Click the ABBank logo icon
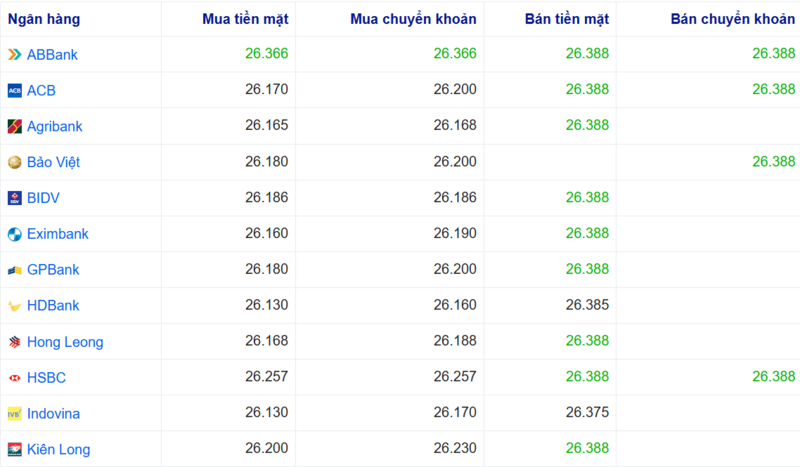This screenshot has height=467, width=800. coord(14,55)
